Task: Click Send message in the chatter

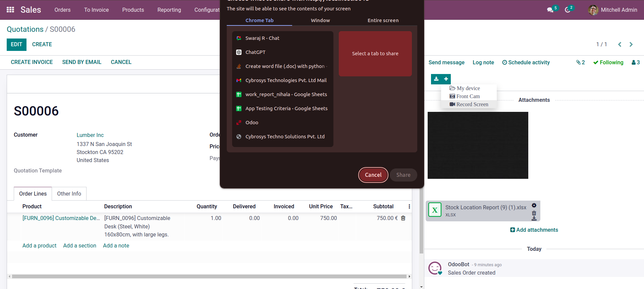Action: [x=446, y=63]
